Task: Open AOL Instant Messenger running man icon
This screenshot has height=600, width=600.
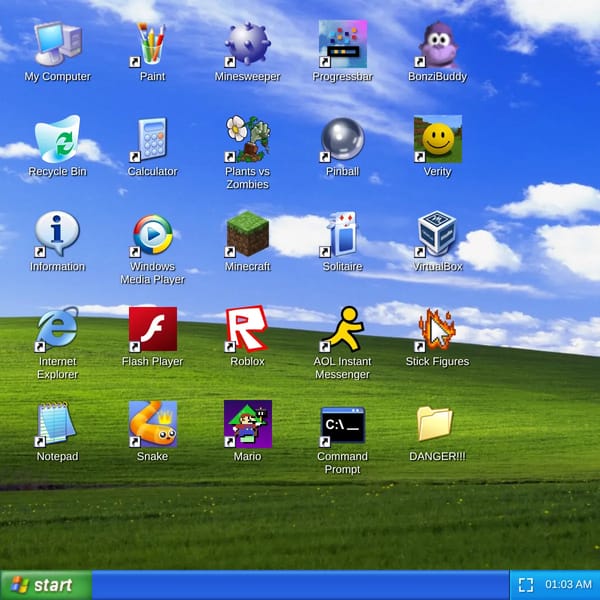Action: pyautogui.click(x=342, y=329)
